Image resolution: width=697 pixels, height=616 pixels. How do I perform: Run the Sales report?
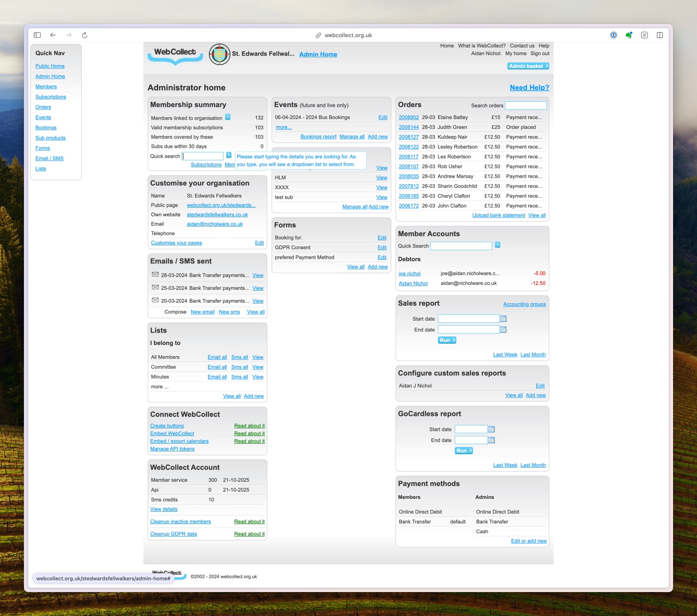pyautogui.click(x=447, y=340)
